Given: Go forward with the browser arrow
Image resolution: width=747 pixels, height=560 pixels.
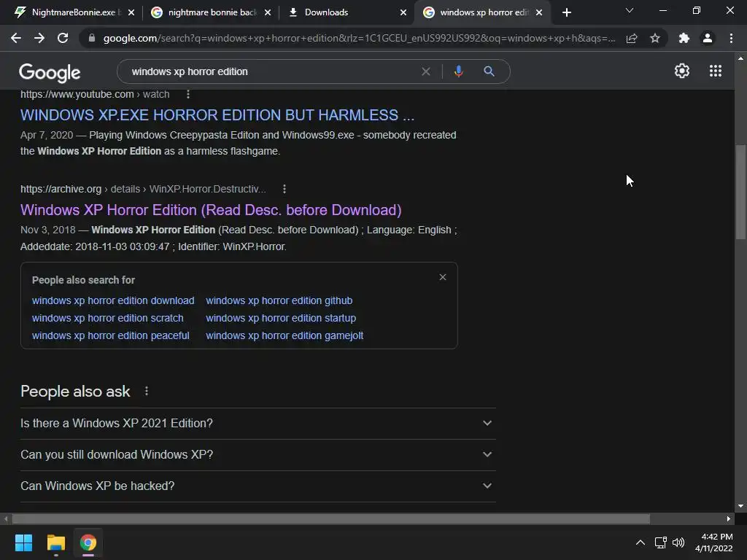Looking at the screenshot, I should click(39, 38).
